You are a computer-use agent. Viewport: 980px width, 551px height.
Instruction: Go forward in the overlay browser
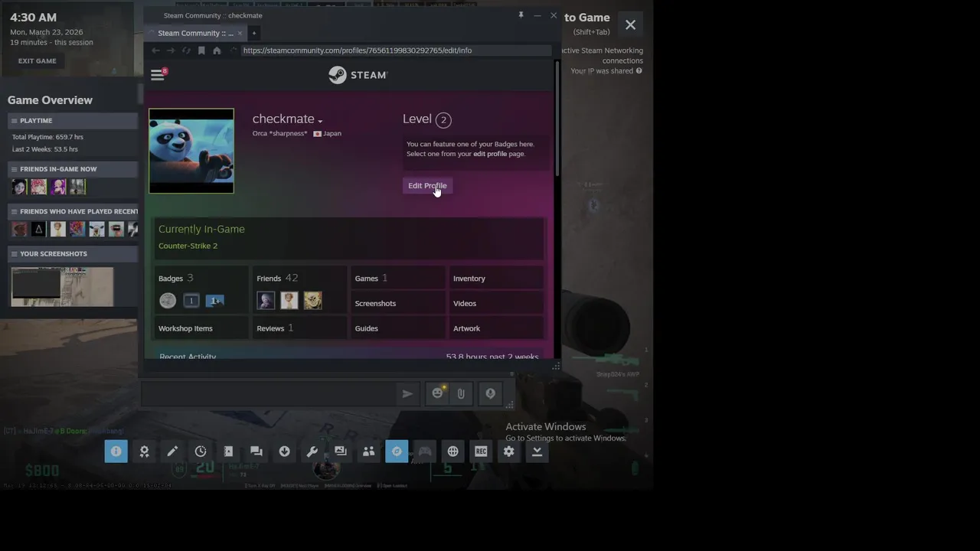click(x=171, y=51)
